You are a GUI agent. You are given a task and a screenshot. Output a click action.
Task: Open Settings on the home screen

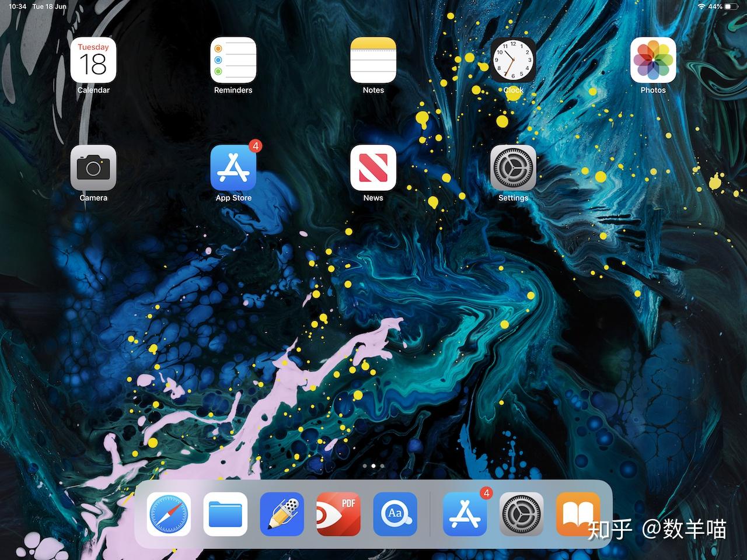pyautogui.click(x=513, y=168)
